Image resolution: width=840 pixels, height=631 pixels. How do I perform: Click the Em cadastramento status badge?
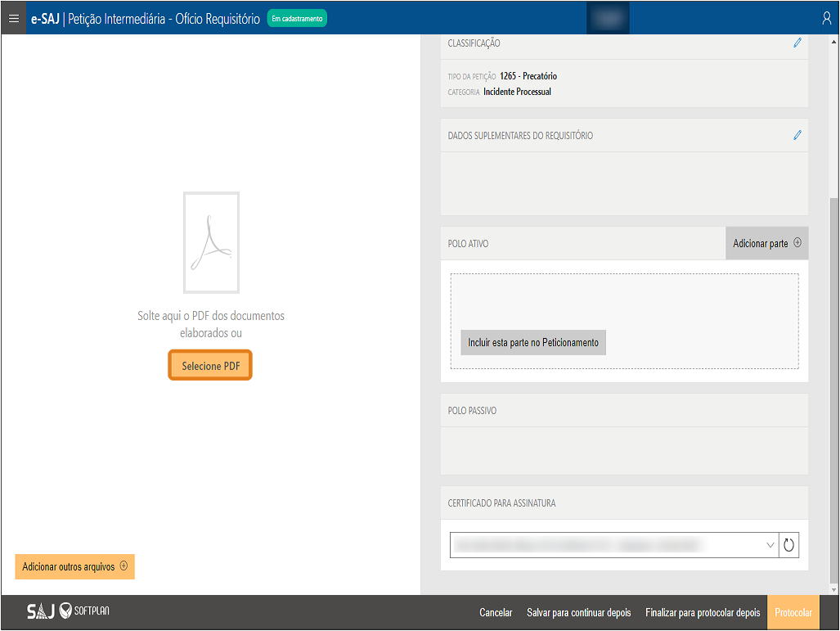(x=297, y=18)
